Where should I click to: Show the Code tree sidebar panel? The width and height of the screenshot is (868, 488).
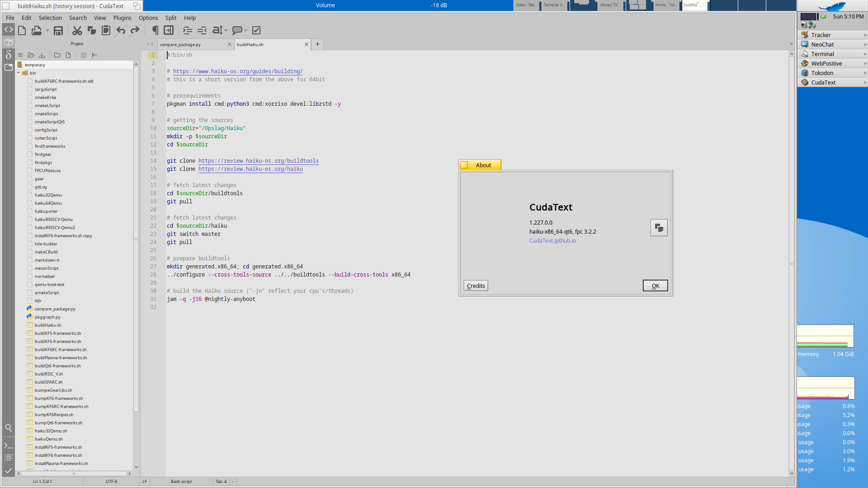pyautogui.click(x=9, y=29)
